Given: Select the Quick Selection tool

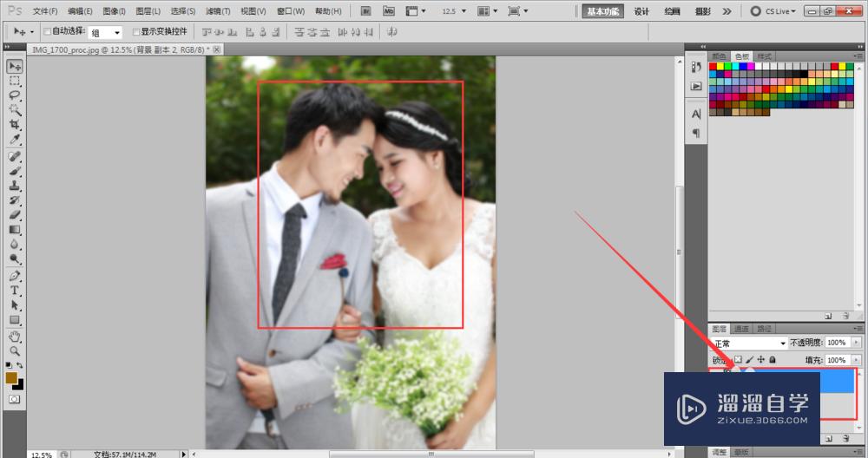Looking at the screenshot, I should (x=15, y=109).
